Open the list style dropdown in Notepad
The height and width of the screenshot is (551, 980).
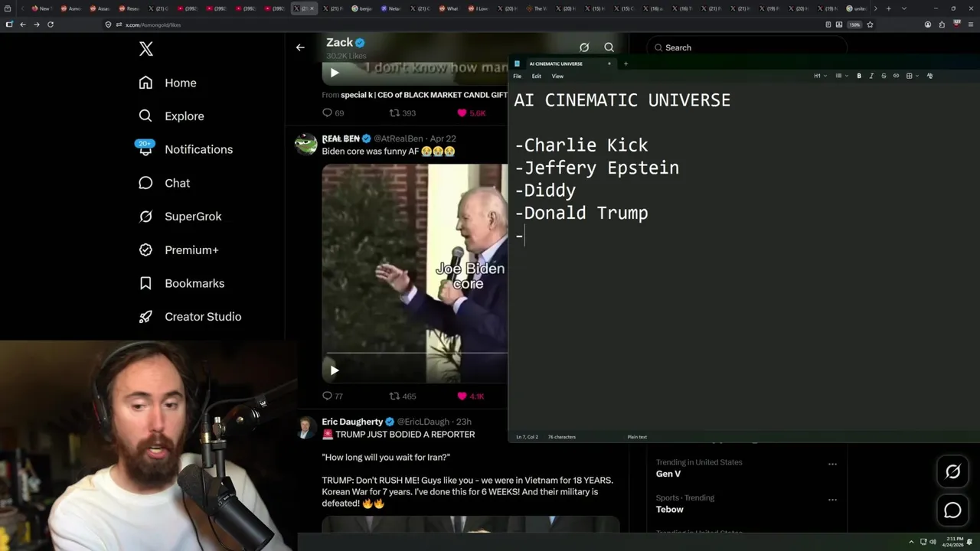click(841, 76)
